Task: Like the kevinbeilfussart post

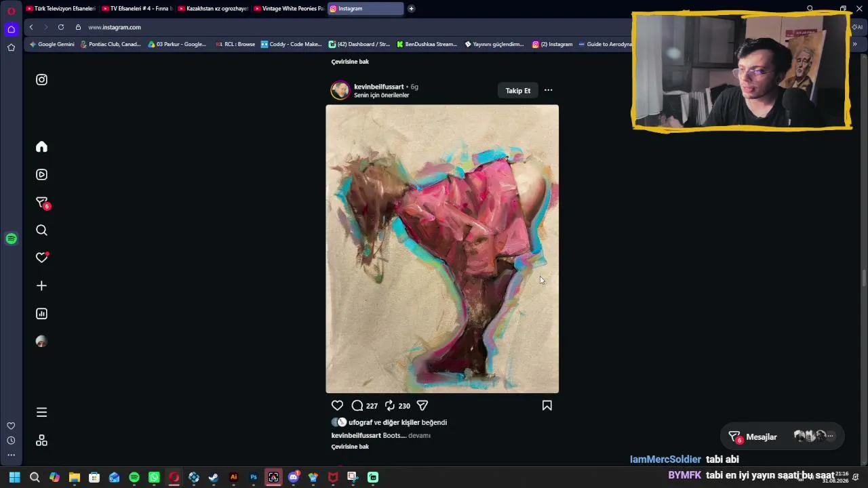Action: (337, 405)
